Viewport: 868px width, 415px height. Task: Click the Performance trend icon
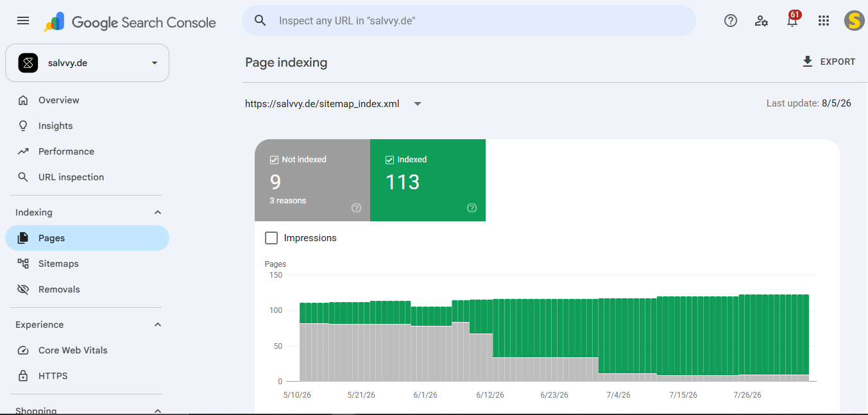pyautogui.click(x=23, y=151)
